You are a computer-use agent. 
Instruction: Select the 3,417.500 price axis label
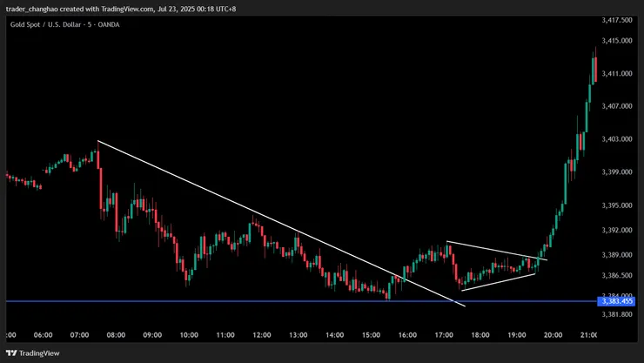pos(617,20)
